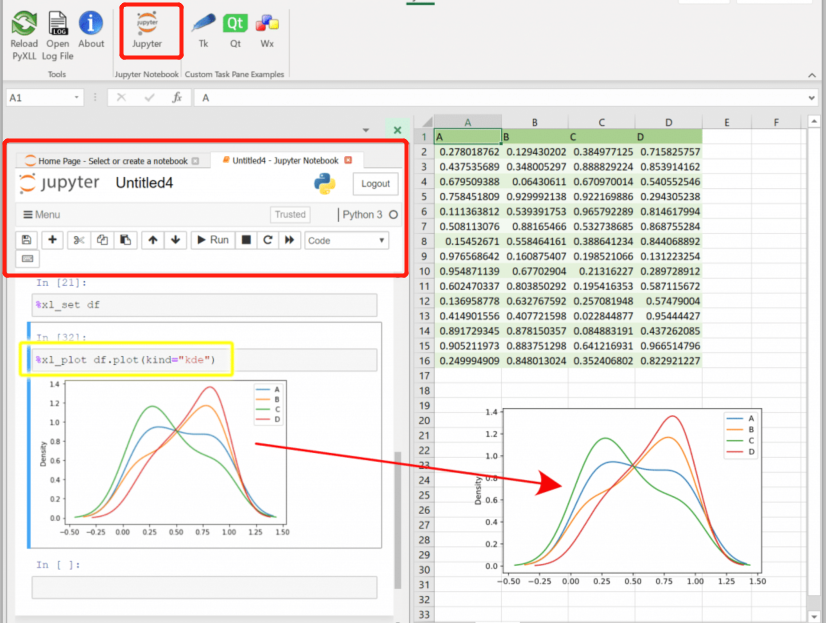
Task: Cut selected cells with scissors icon
Action: point(79,240)
